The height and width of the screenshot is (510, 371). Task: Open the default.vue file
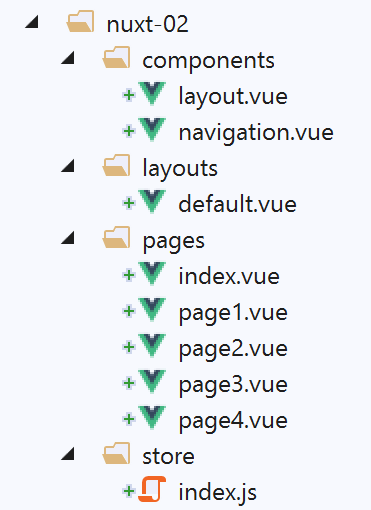pyautogui.click(x=238, y=203)
